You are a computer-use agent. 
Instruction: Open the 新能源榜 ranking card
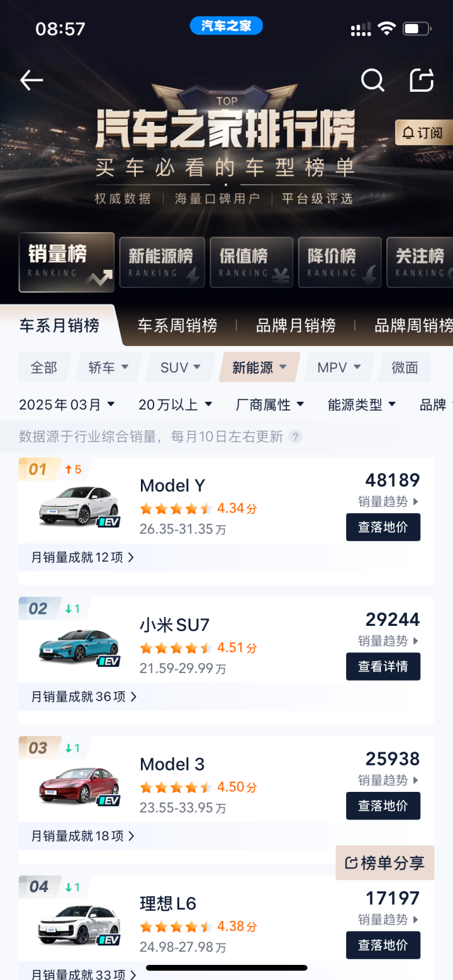(162, 262)
